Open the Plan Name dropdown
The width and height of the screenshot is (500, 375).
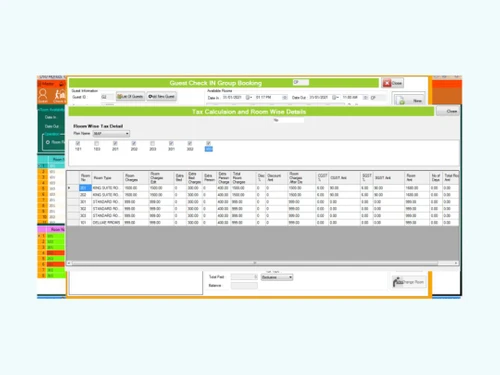coord(111,134)
